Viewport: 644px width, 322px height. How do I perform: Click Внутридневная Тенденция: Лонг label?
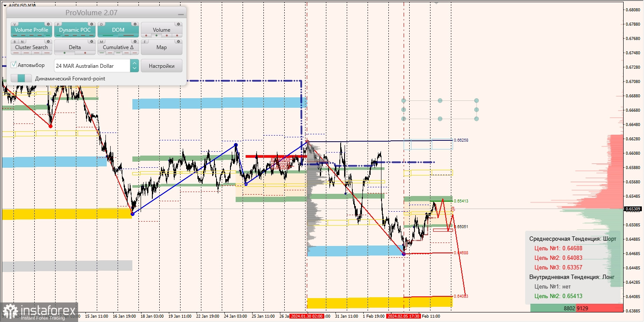[572, 277]
